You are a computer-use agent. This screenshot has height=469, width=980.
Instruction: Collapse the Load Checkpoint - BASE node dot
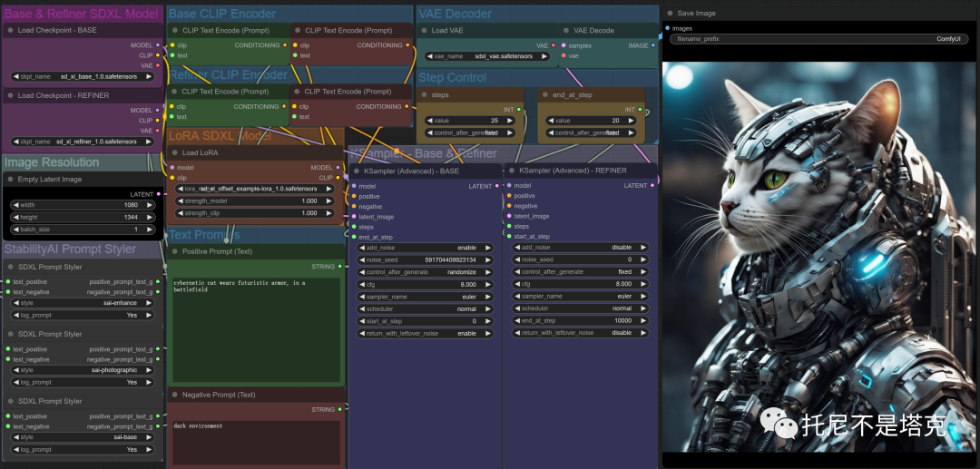(x=10, y=30)
